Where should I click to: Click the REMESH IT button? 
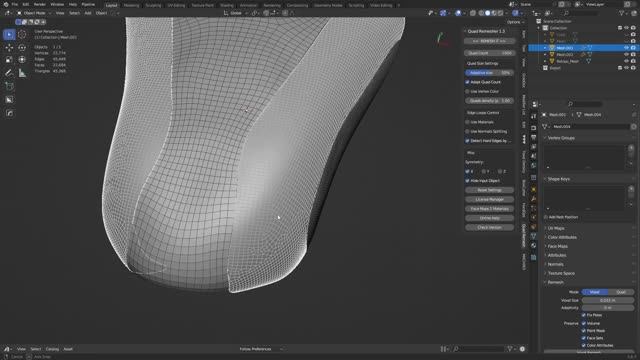pos(489,41)
